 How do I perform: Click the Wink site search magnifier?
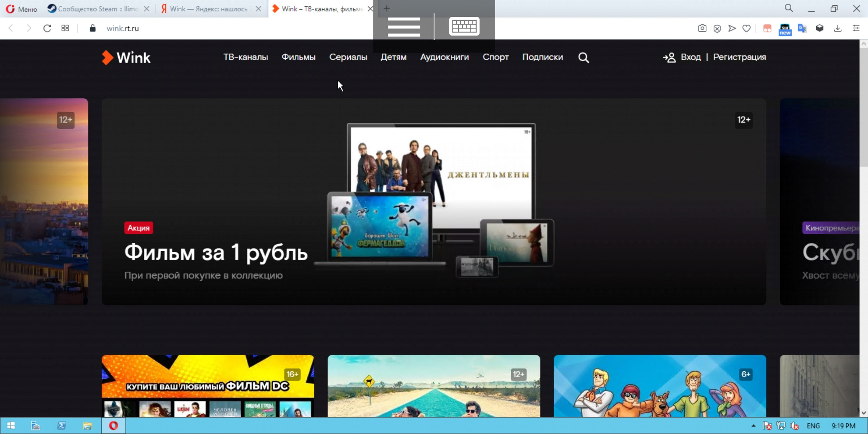pyautogui.click(x=583, y=57)
